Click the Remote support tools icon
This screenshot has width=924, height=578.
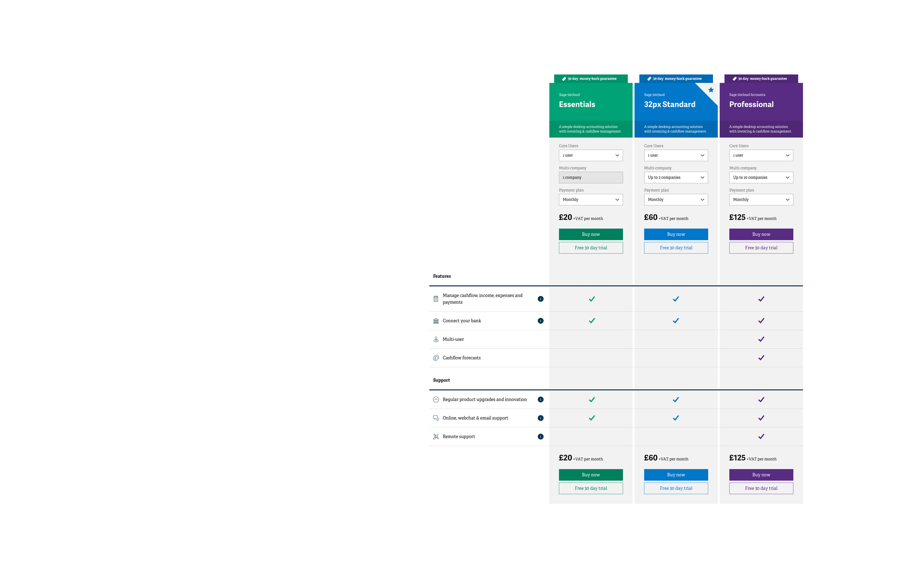(x=436, y=437)
